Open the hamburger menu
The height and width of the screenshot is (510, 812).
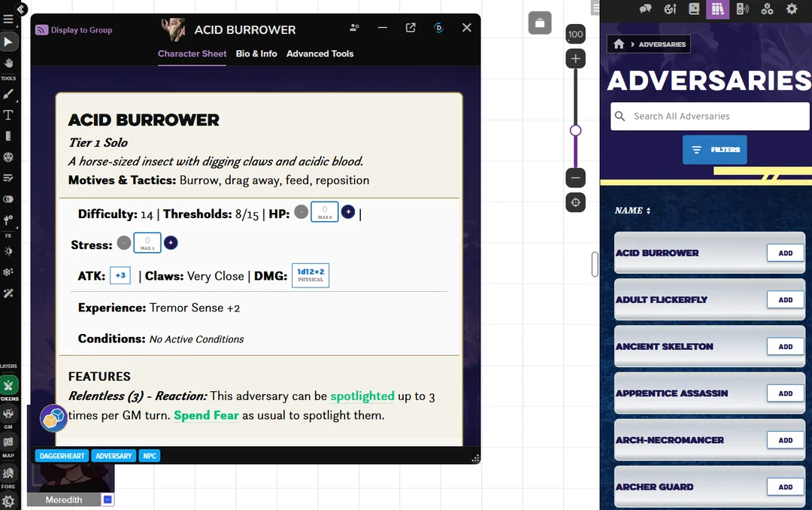pos(9,20)
